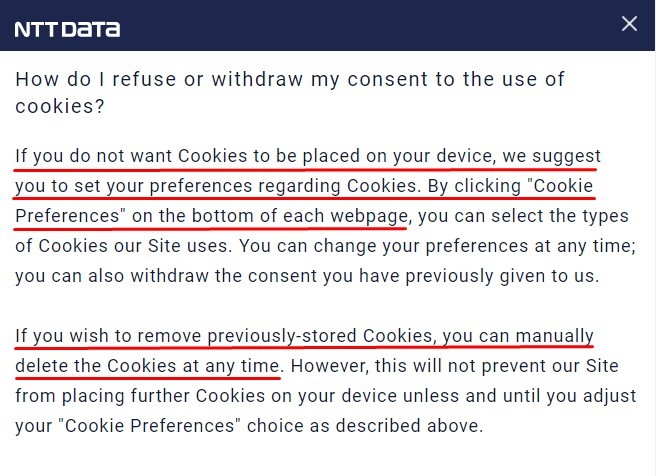Select the cookie consent question heading
The width and height of the screenshot is (656, 476).
coord(290,92)
